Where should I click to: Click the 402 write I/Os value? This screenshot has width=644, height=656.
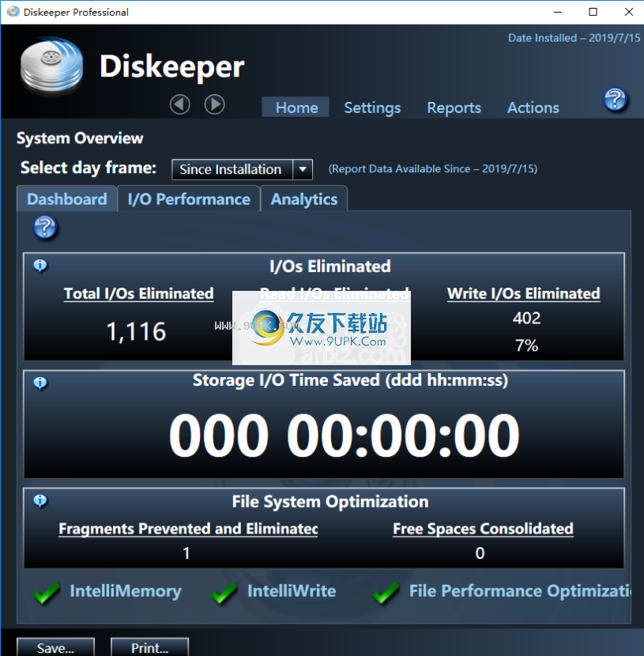coord(526,319)
